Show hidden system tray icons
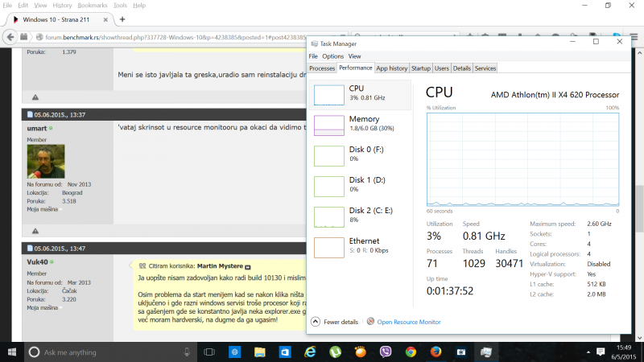This screenshot has width=644, height=362. point(588,352)
